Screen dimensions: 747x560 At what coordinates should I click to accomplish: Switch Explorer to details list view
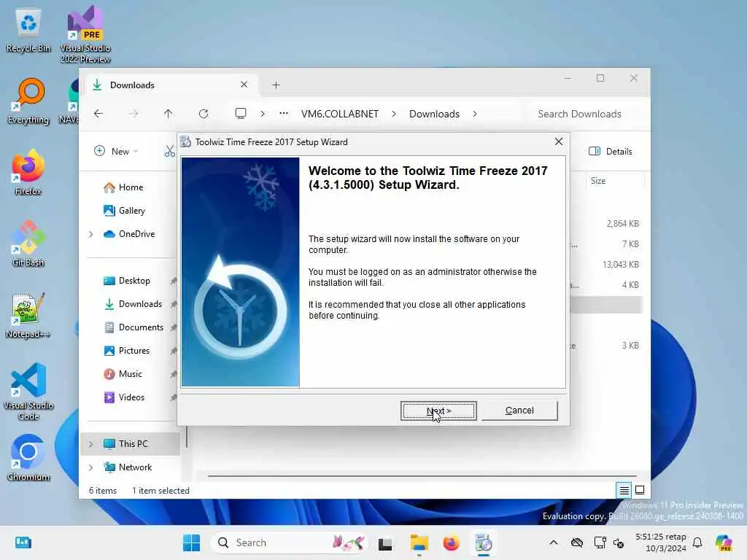pyautogui.click(x=624, y=489)
